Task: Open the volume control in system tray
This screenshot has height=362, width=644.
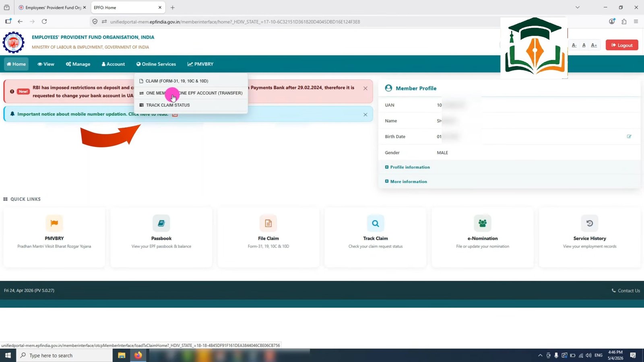Action: point(588,356)
